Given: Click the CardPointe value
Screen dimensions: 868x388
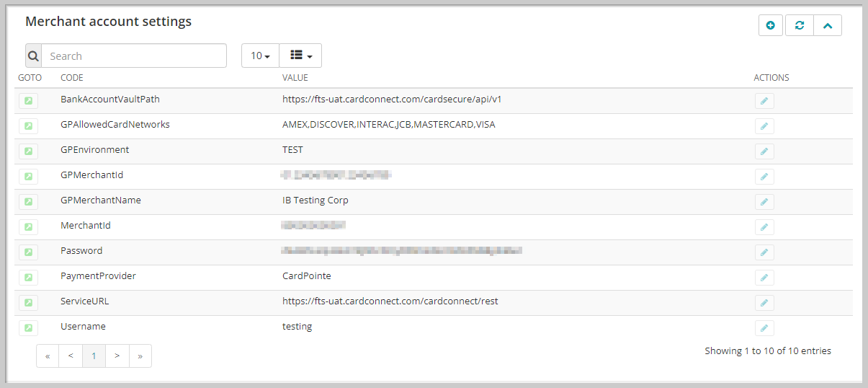Looking at the screenshot, I should click(307, 275).
